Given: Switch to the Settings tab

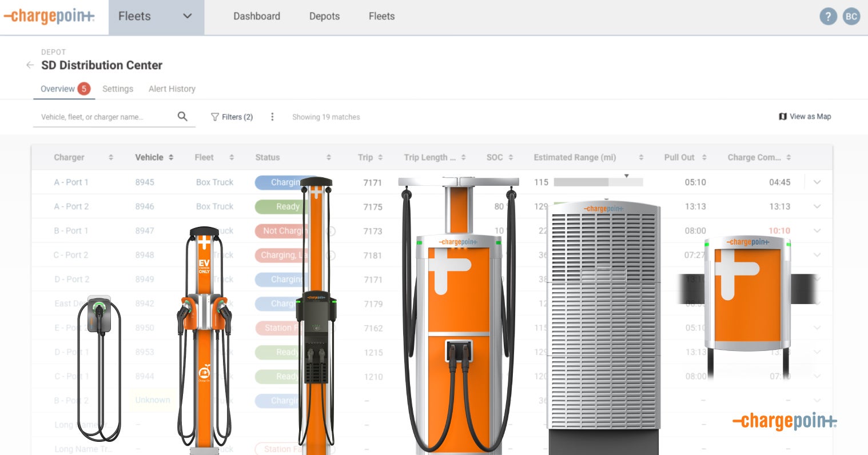Looking at the screenshot, I should pyautogui.click(x=118, y=89).
